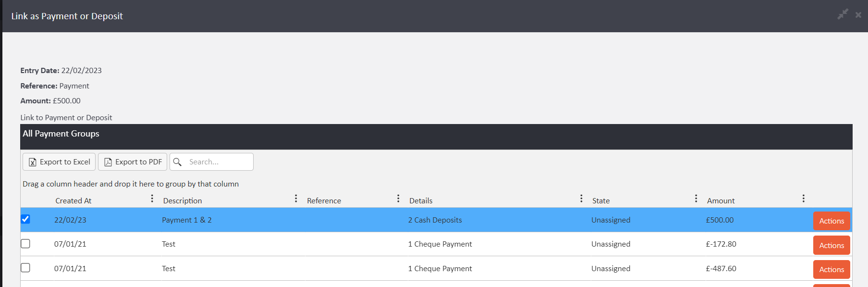Collapse the dialog with the minimize arrows icon
The width and height of the screenshot is (868, 287).
[843, 14]
